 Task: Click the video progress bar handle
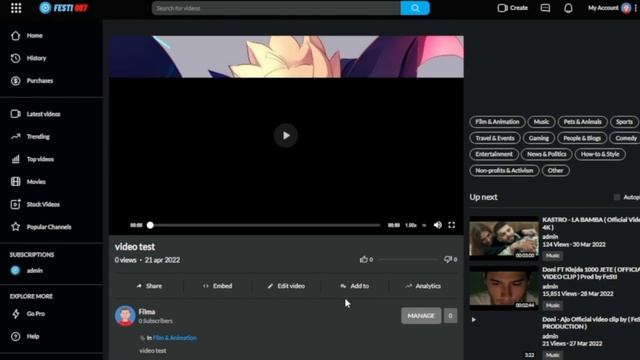150,225
